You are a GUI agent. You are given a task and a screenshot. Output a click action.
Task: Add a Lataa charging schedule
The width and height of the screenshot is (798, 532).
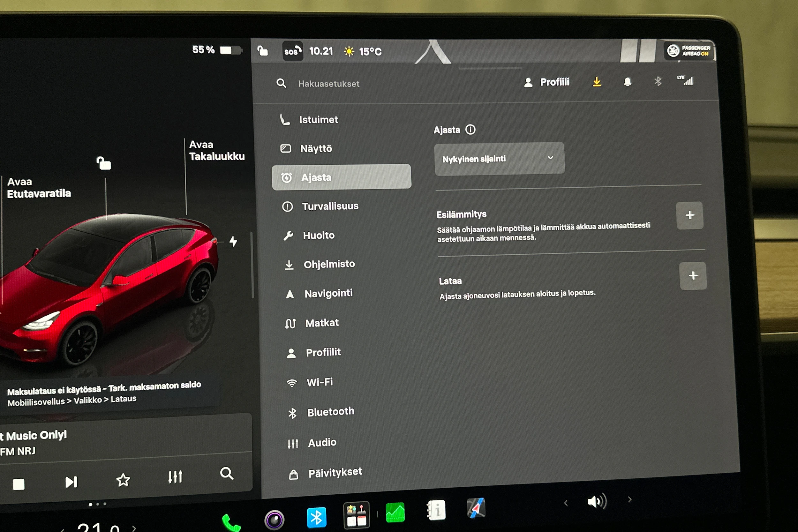pyautogui.click(x=693, y=275)
